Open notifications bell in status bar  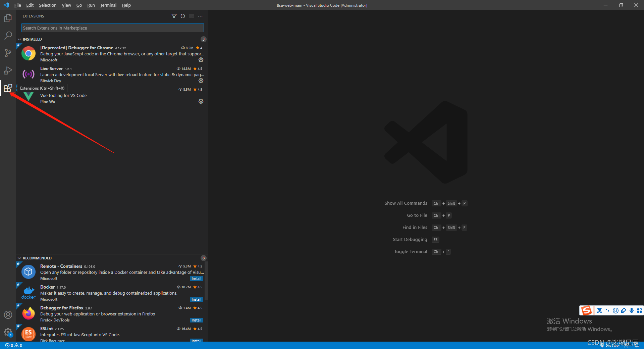point(637,345)
